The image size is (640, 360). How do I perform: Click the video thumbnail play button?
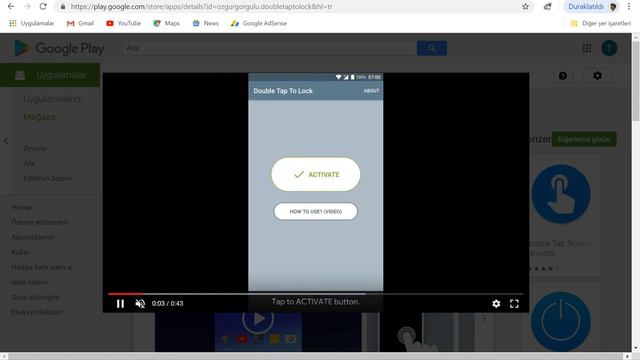258,319
